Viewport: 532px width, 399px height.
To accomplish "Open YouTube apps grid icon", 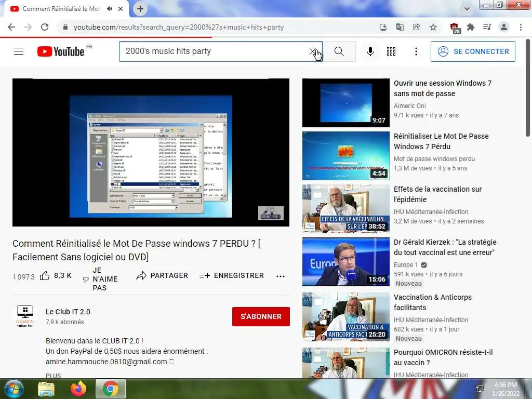I will (391, 51).
